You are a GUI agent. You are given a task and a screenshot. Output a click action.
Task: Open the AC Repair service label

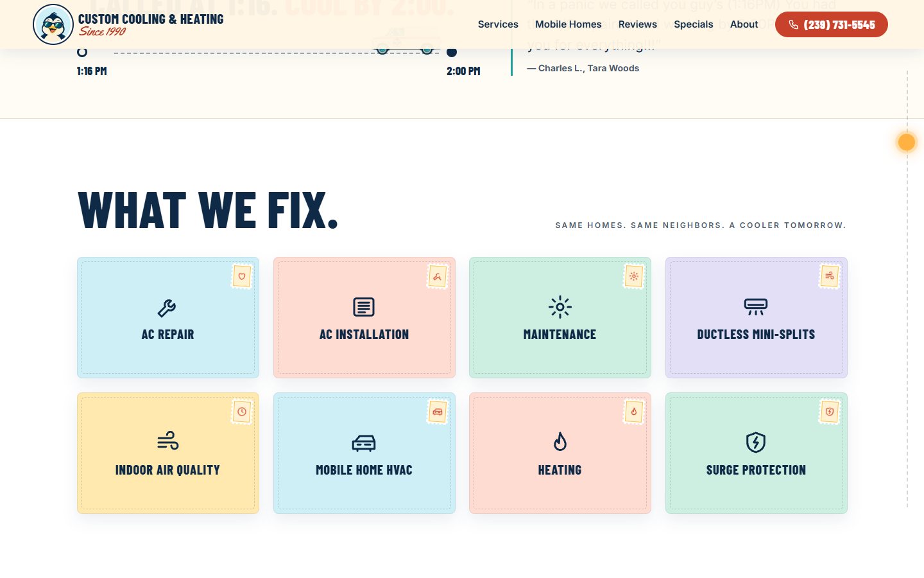(167, 335)
